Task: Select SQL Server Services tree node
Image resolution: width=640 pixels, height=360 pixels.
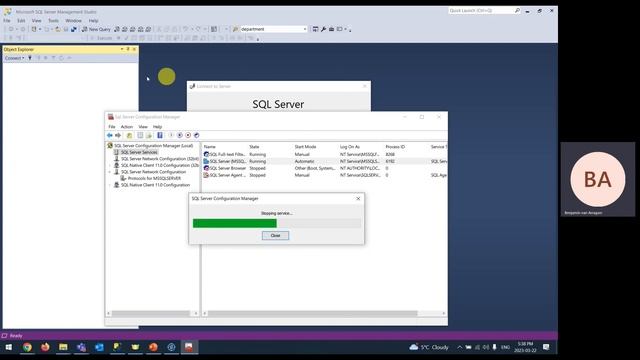Action: 139,152
